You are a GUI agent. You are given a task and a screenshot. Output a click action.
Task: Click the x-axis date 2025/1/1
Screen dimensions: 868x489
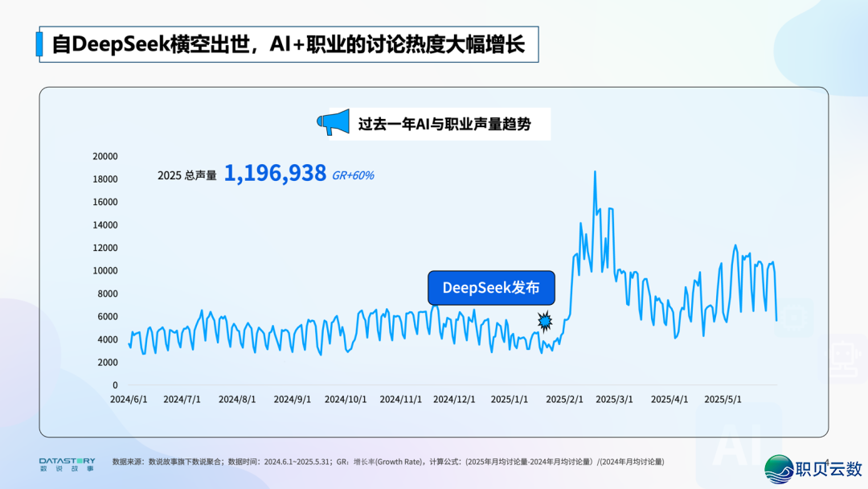coord(510,399)
